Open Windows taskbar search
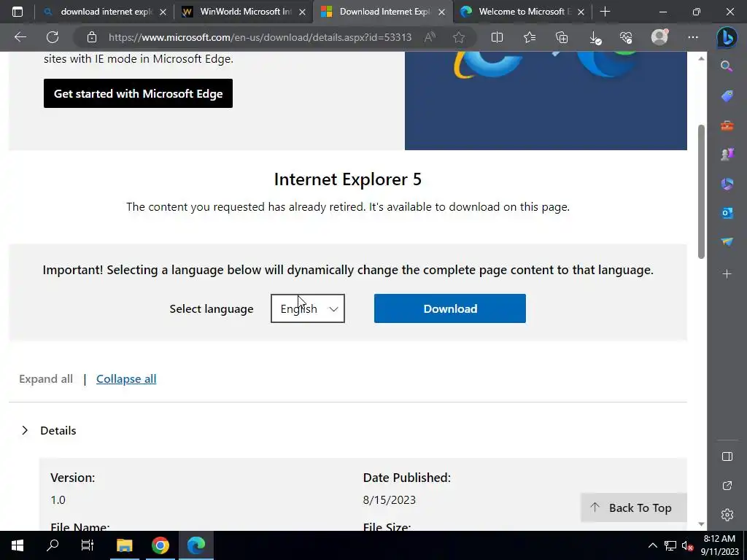Viewport: 747px width, 560px height. point(53,545)
